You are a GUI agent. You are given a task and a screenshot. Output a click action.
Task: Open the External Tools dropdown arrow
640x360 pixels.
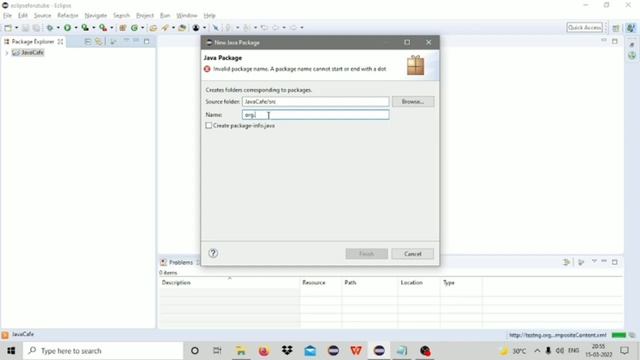point(111,28)
